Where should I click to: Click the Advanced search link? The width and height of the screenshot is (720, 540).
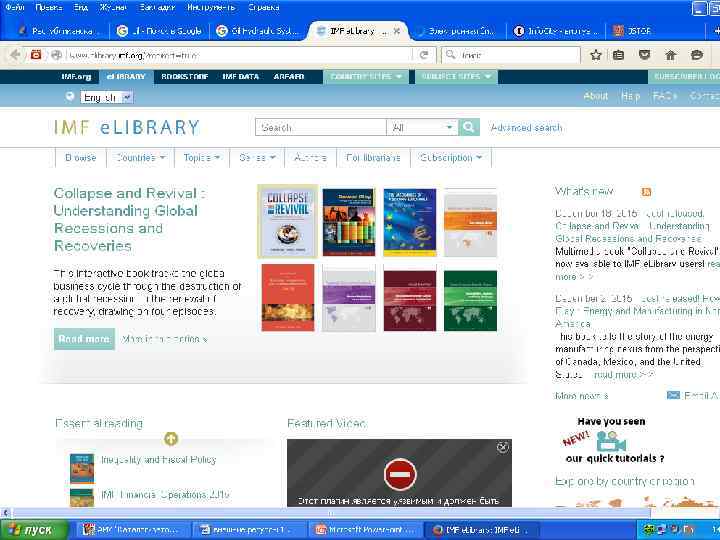click(526, 128)
